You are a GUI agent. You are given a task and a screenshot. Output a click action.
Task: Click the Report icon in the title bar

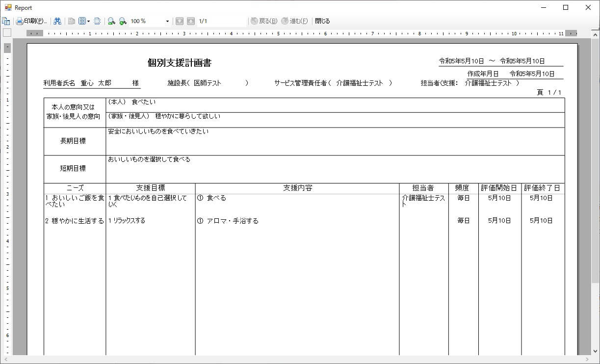(7, 7)
